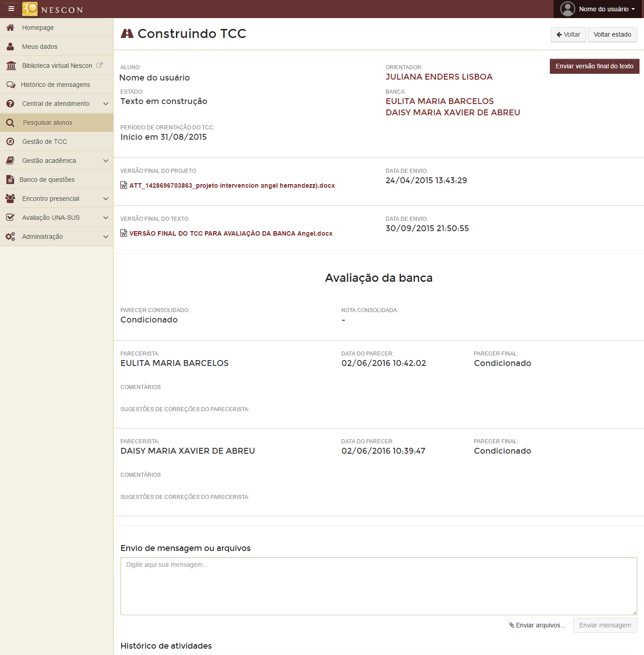This screenshot has height=655, width=644.
Task: Click the paperclip icon for Enviar arquivos
Action: point(511,625)
